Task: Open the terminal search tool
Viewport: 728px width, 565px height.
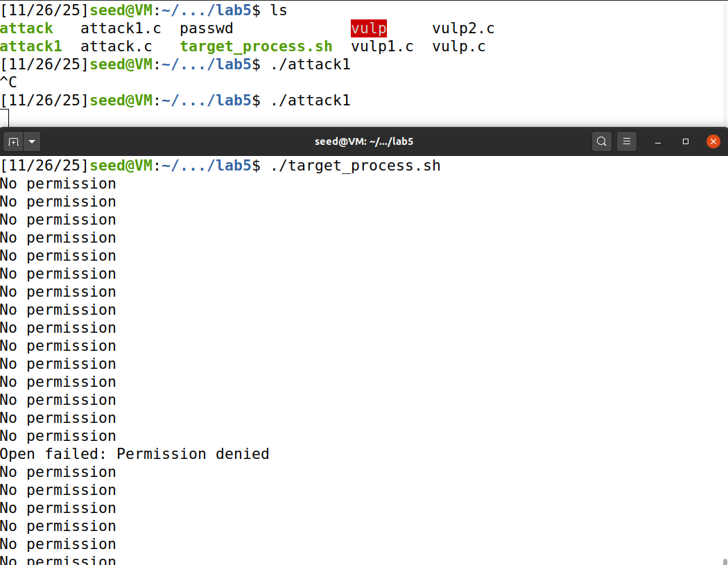Action: pyautogui.click(x=601, y=141)
